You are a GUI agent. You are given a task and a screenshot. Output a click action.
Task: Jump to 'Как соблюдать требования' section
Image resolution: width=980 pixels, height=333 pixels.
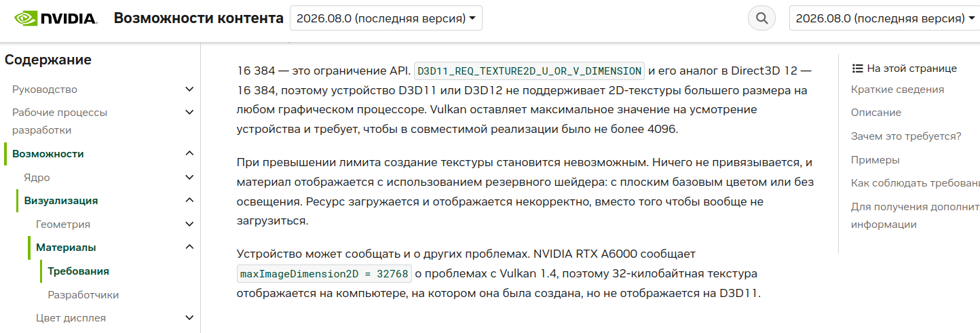click(x=916, y=183)
